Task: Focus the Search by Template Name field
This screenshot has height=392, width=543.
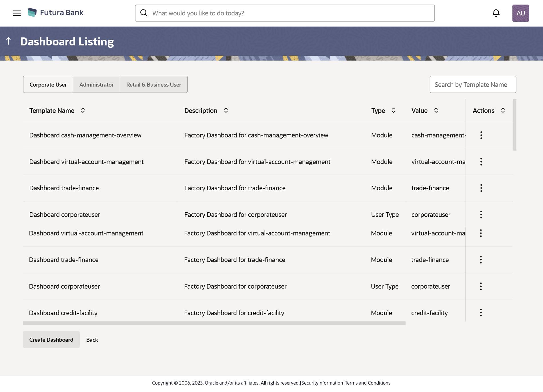Action: [473, 85]
